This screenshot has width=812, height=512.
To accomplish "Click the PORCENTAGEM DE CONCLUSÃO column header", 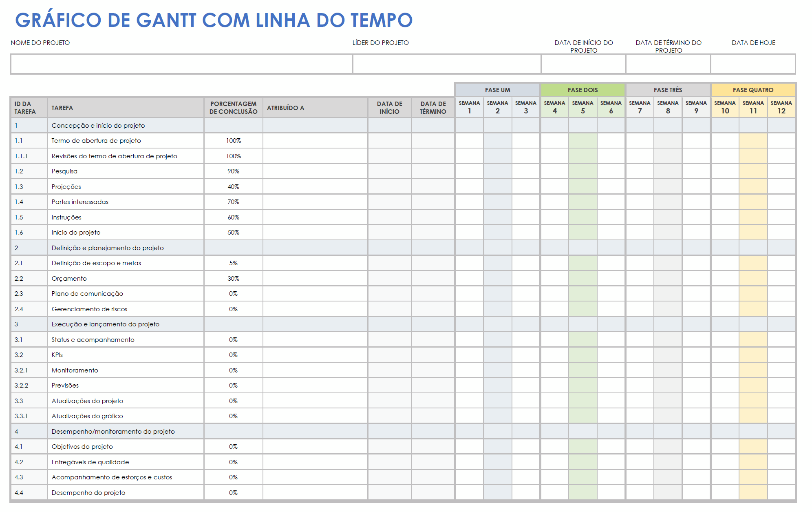I will (233, 108).
